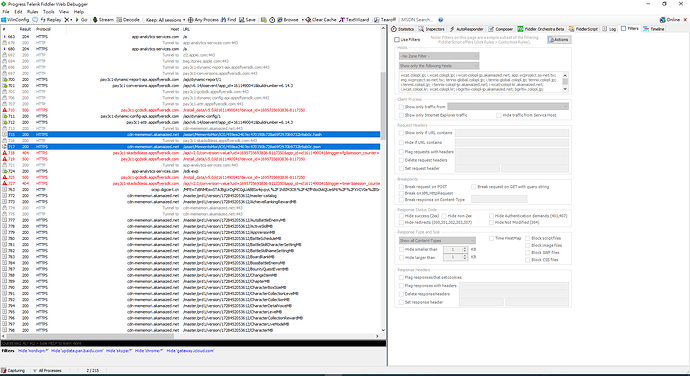The image size is (690, 376).
Task: Switch to the Inspectors tab
Action: [431, 29]
